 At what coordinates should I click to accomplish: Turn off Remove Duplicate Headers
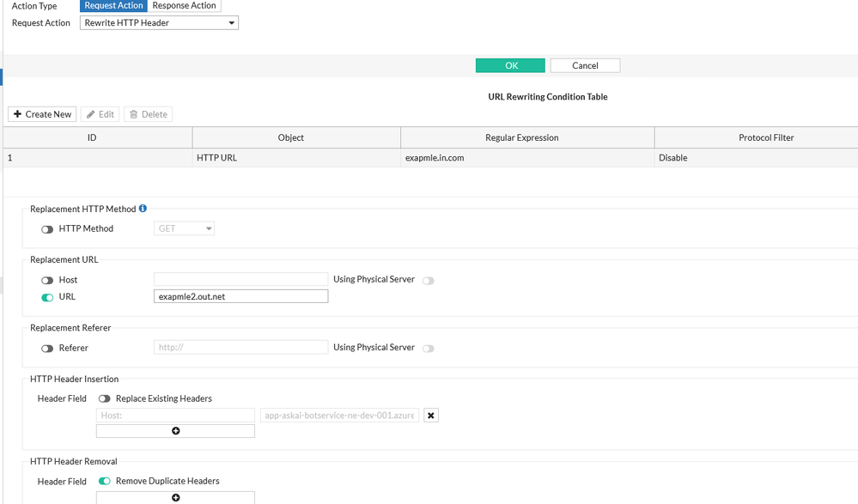(x=104, y=482)
